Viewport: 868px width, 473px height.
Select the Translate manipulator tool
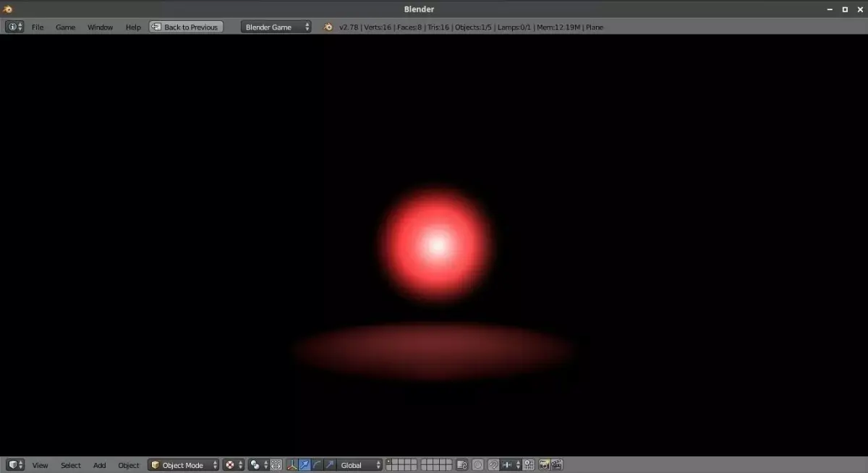(304, 465)
